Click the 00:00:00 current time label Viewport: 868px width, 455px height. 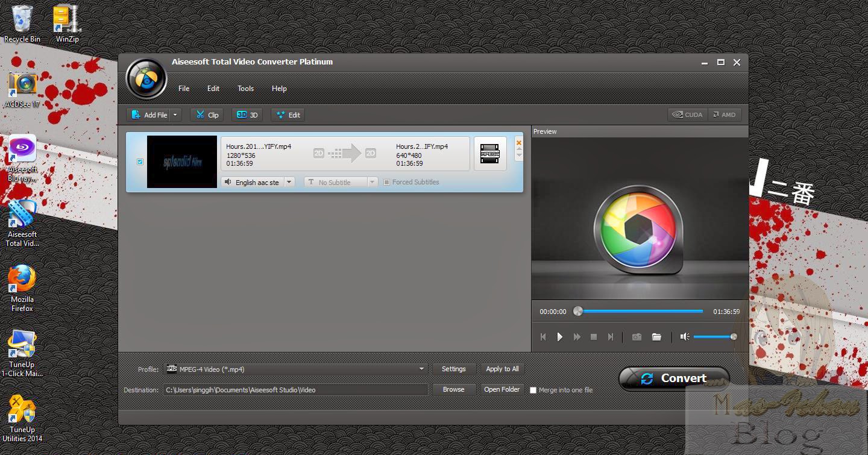(x=553, y=312)
